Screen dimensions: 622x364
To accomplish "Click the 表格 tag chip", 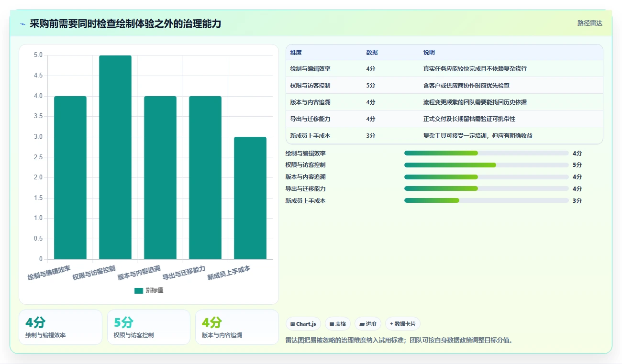I will pos(338,324).
